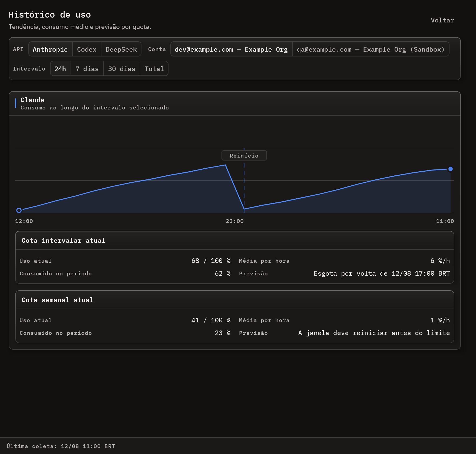Click the '41 / 100 %' usage value
Image resolution: width=476 pixels, height=454 pixels.
211,320
